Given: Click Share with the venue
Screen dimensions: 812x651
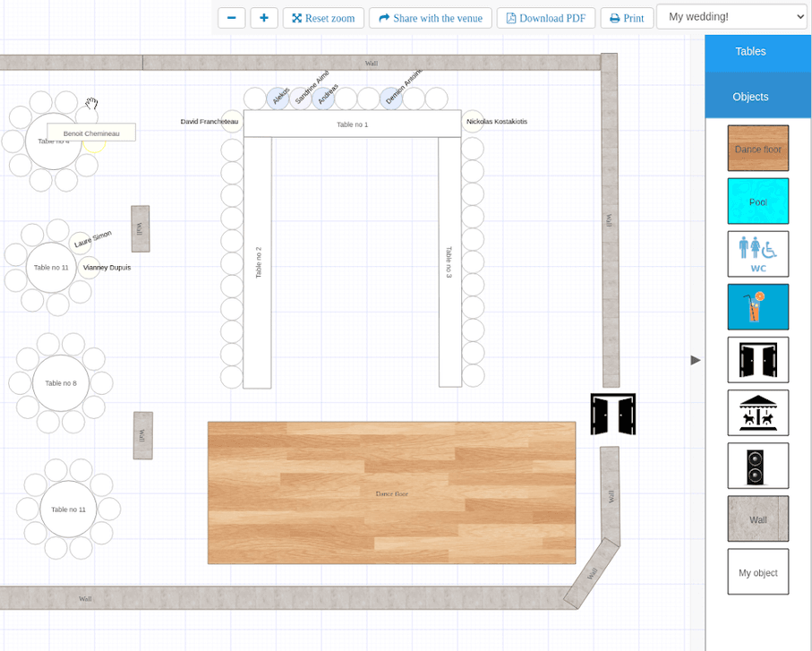Looking at the screenshot, I should tap(431, 18).
